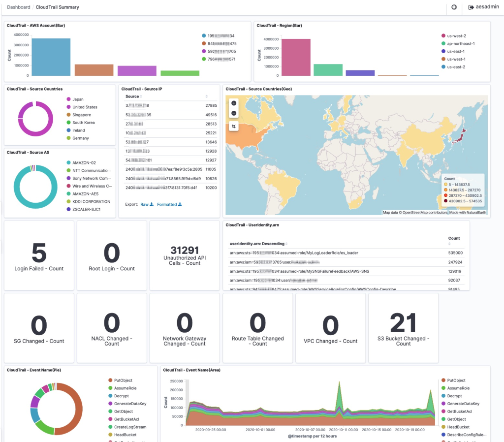The height and width of the screenshot is (442, 504).
Task: Select the draw-bounds filter tool on the map
Action: pos(233,126)
